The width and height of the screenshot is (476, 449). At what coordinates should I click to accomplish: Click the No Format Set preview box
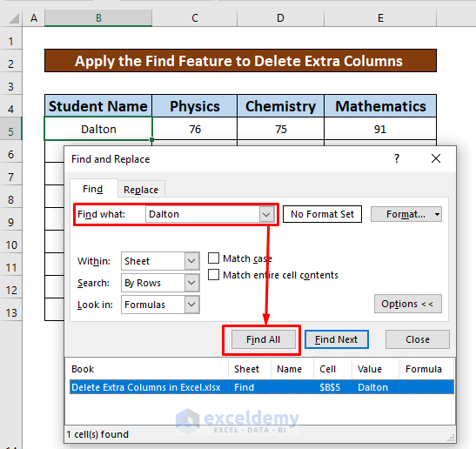coord(322,214)
